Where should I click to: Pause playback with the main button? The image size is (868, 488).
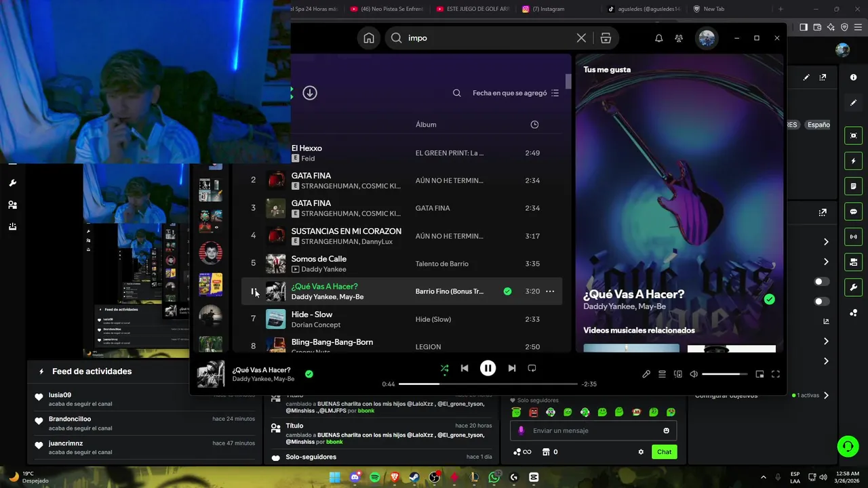point(488,368)
